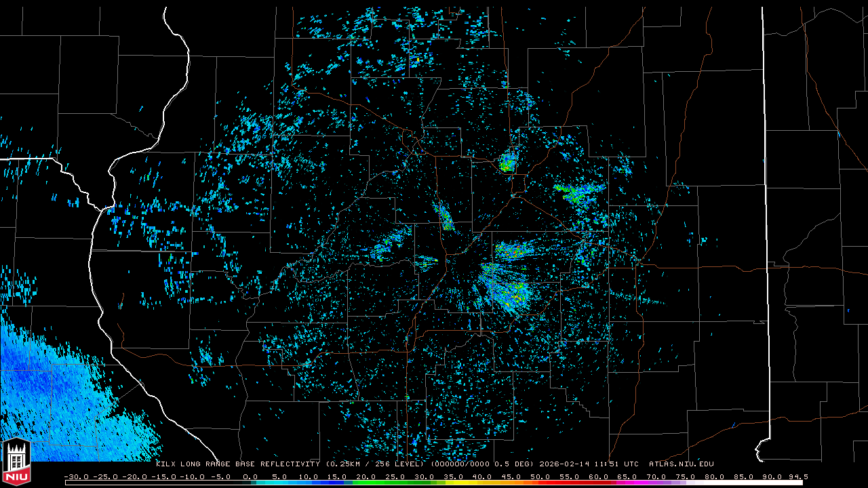Click the "0.0" scale label
Screen dimensions: 868x488
(250, 476)
